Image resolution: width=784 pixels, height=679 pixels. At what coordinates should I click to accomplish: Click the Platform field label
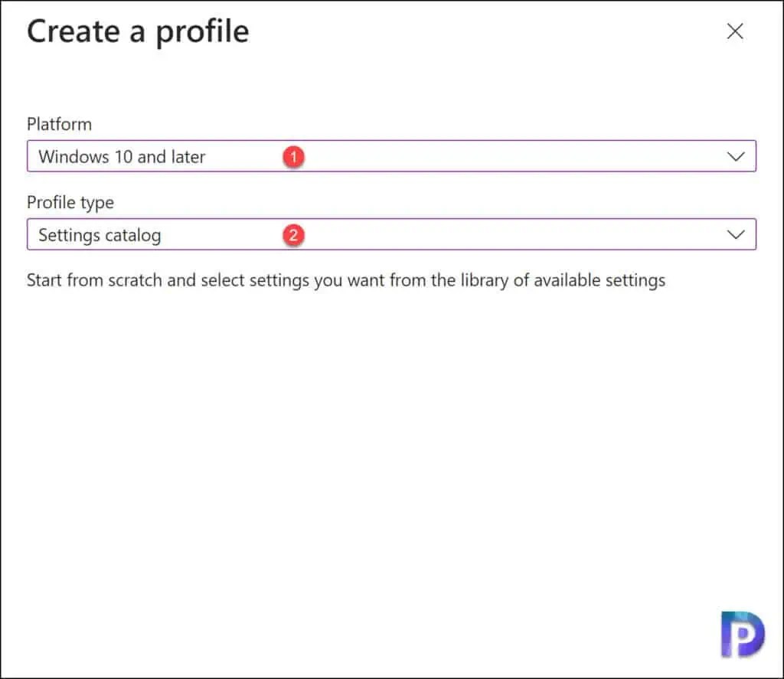tap(59, 124)
